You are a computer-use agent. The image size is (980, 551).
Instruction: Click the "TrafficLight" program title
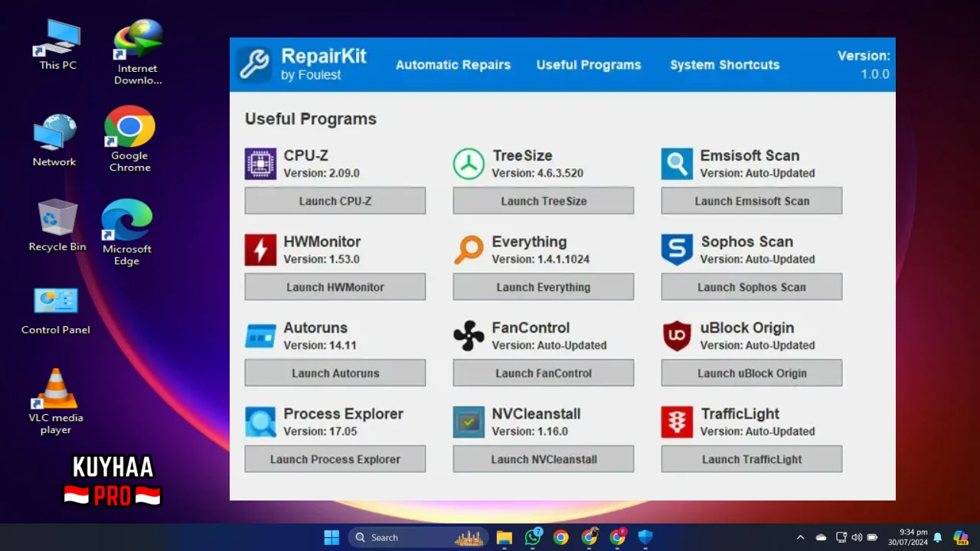tap(740, 414)
